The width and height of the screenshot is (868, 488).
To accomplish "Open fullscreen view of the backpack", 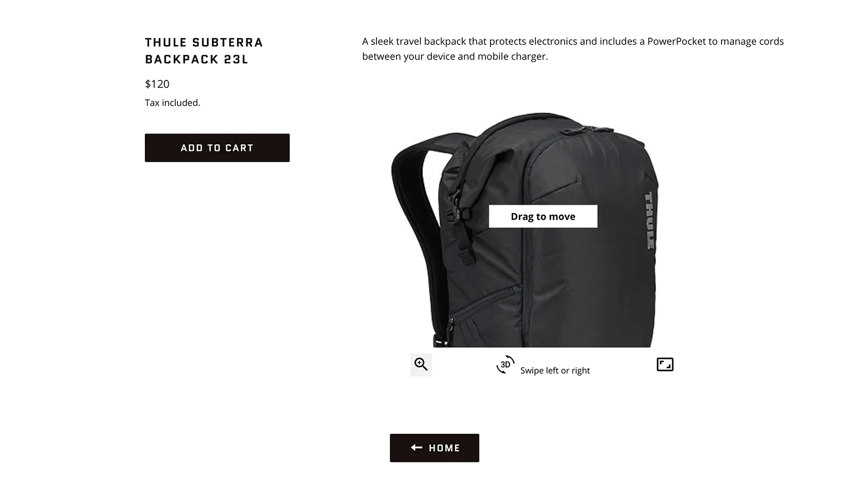I will (665, 364).
